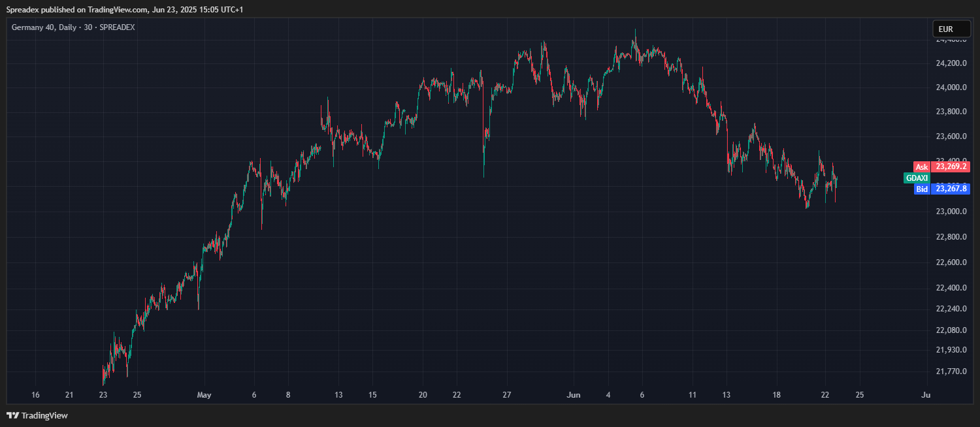Click the 24,000.0 price axis label
This screenshot has height=427, width=980.
click(951, 87)
